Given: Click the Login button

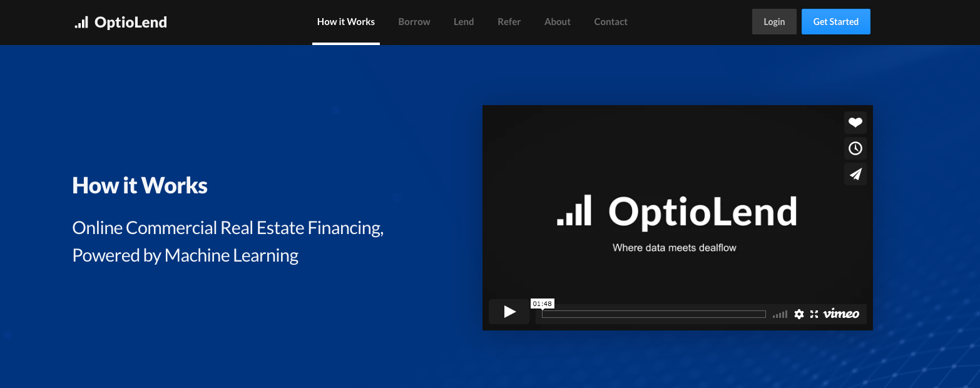Looking at the screenshot, I should (x=774, y=22).
